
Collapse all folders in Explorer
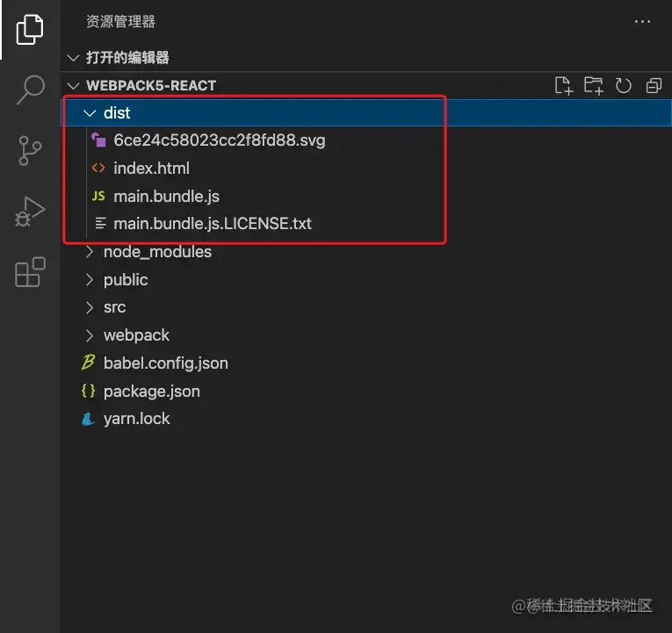coord(654,86)
